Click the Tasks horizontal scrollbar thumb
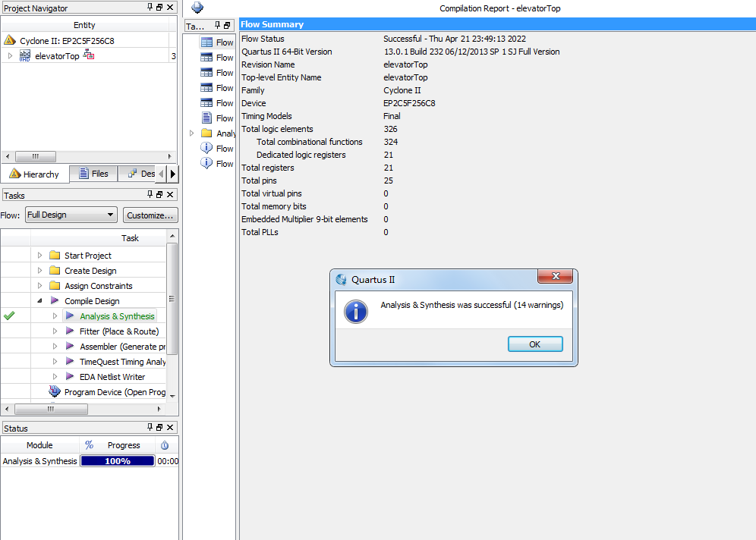Viewport: 756px width, 540px height. point(51,409)
